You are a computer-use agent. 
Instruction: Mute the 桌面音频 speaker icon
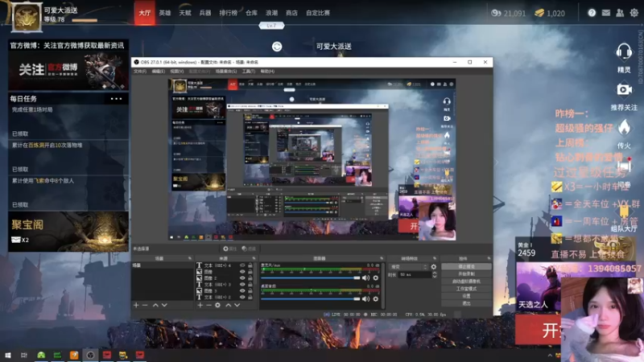(x=365, y=298)
